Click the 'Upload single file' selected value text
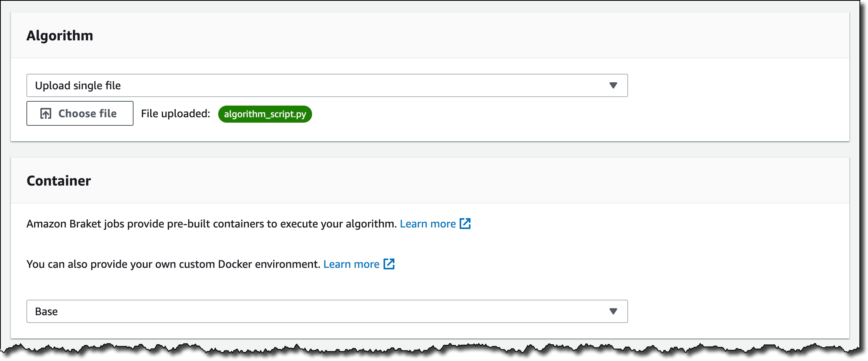868x361 pixels. (78, 85)
